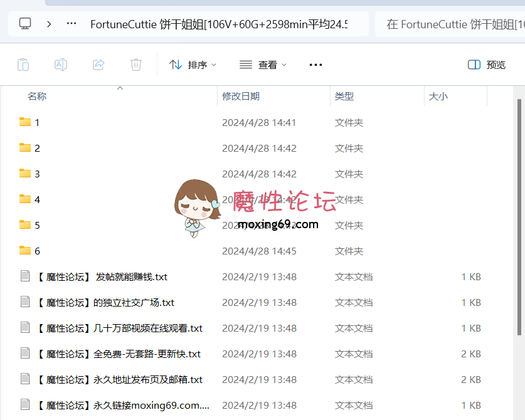Delete item using the trash icon
The image size is (525, 420).
click(x=136, y=64)
